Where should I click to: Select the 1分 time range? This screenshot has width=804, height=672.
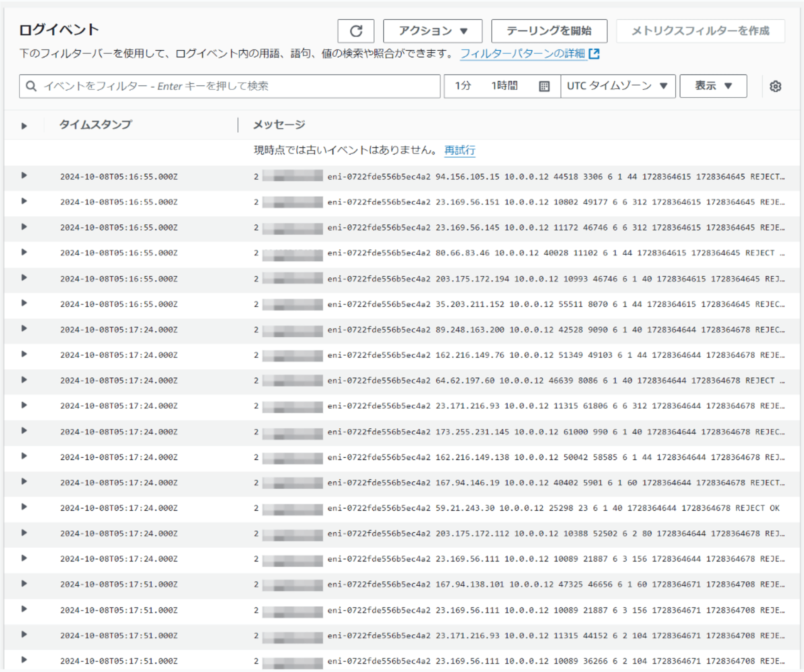tap(463, 86)
